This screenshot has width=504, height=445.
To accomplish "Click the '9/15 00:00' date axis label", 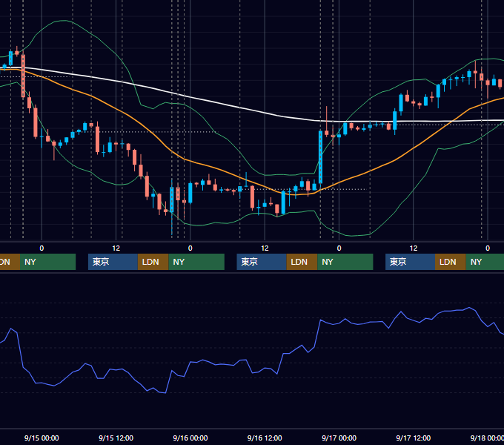I will tap(42, 438).
